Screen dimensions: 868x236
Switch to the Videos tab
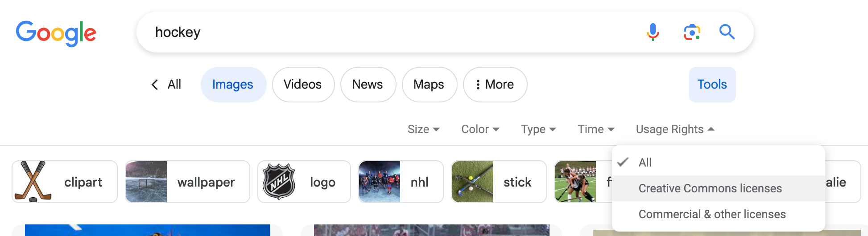(x=303, y=85)
